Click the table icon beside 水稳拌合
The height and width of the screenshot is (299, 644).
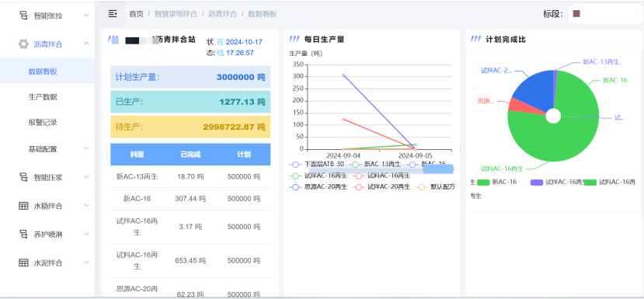(24, 206)
